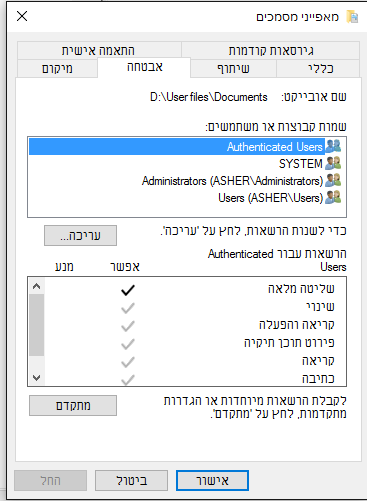
Task: Open the שיתוף tab
Action: 233,68
